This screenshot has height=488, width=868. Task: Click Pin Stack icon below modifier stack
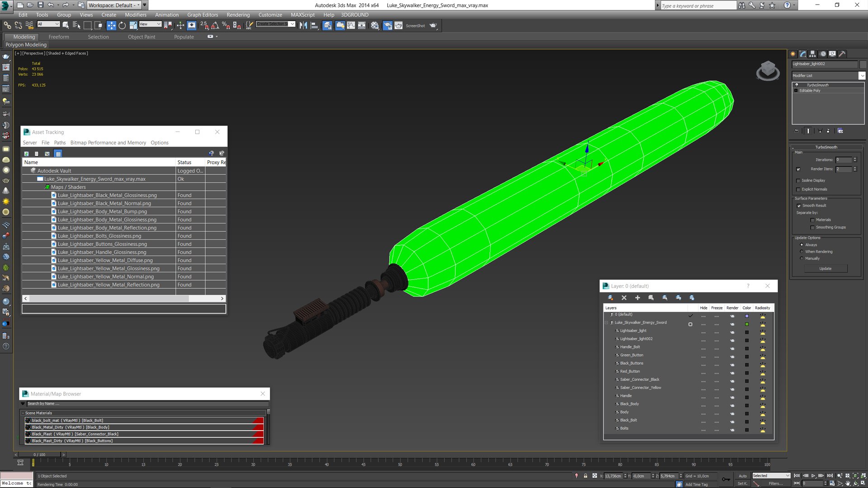click(x=797, y=131)
